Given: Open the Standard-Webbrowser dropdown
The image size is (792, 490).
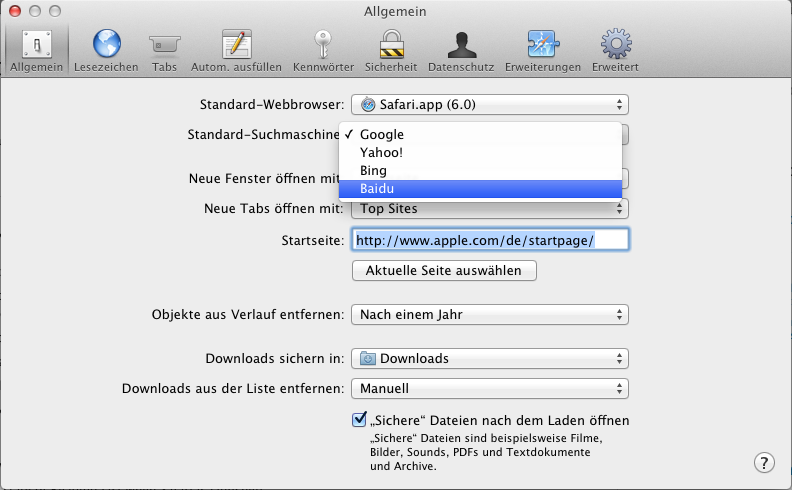Looking at the screenshot, I should click(490, 105).
